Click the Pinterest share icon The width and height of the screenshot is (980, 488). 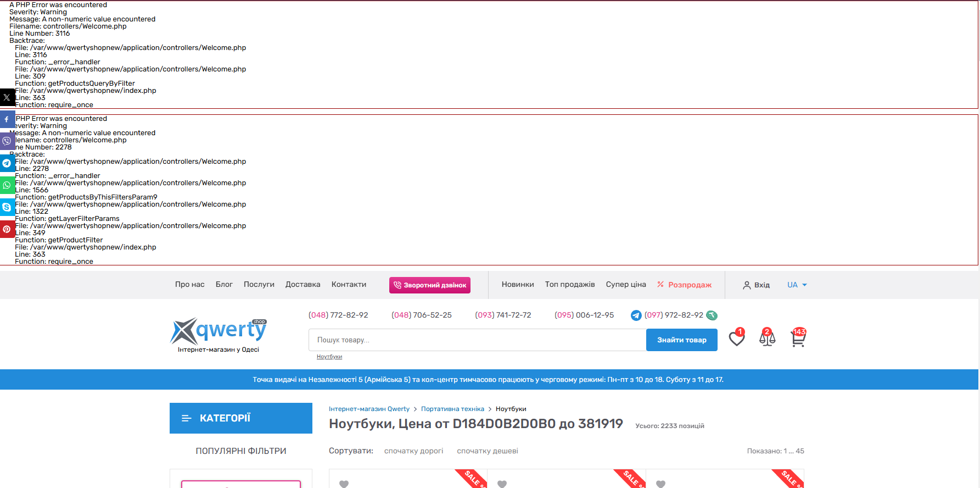(x=7, y=229)
